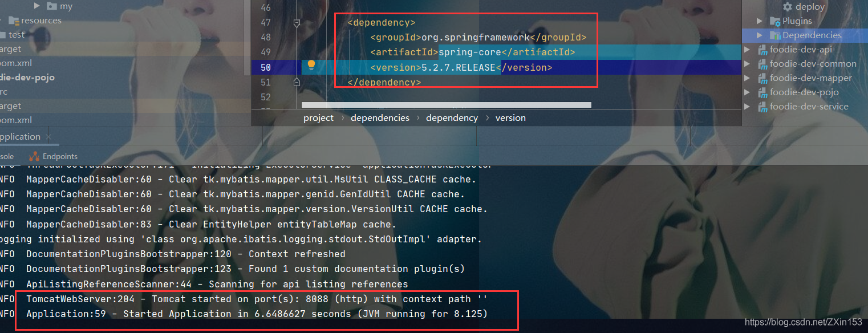Click the folder icon of the my package
This screenshot has height=333, width=868.
pyautogui.click(x=51, y=6)
